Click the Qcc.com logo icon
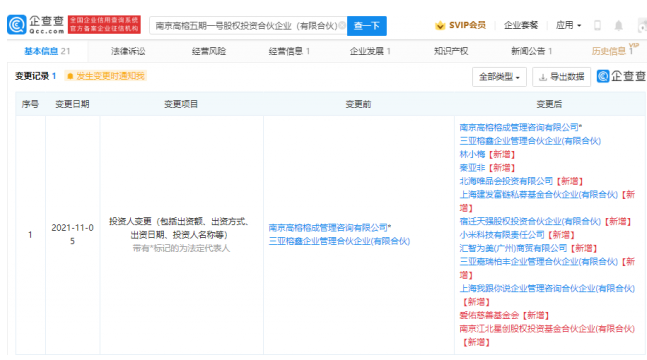 [x=17, y=25]
